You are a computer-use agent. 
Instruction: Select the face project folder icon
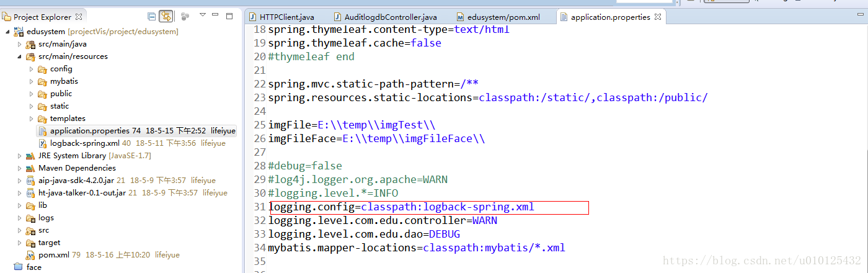[x=17, y=267]
